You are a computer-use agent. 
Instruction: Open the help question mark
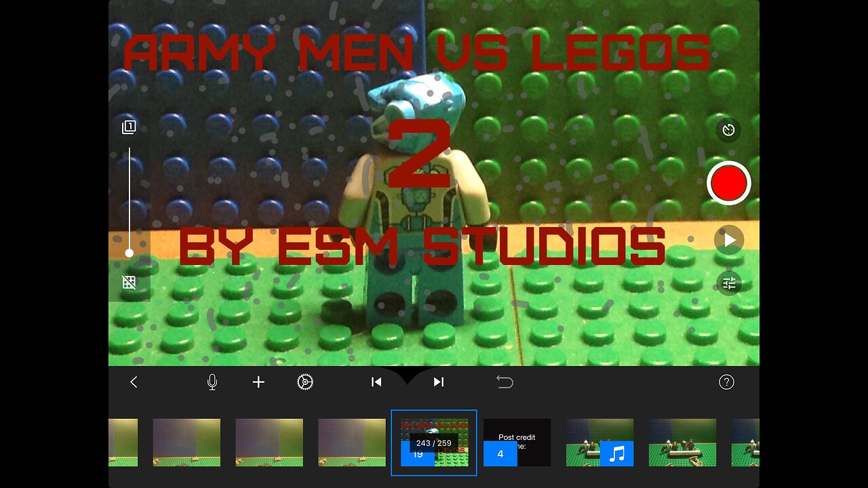(x=726, y=382)
